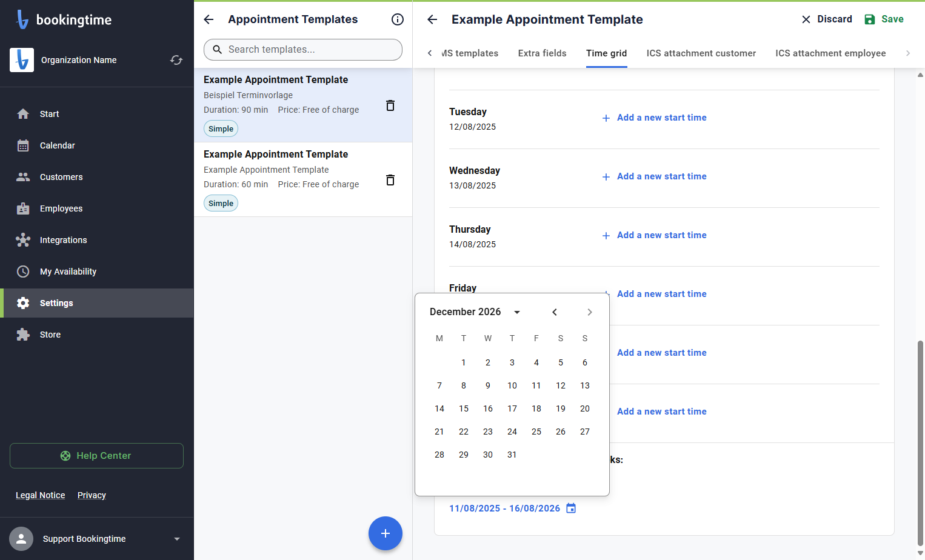The image size is (925, 560).
Task: Pick day 31 in the date picker
Action: coord(512,455)
